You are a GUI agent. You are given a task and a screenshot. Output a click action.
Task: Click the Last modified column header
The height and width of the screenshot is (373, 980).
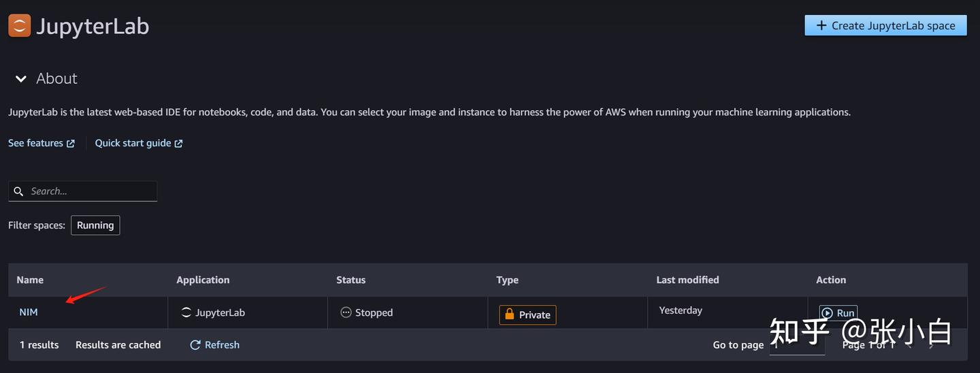point(687,280)
